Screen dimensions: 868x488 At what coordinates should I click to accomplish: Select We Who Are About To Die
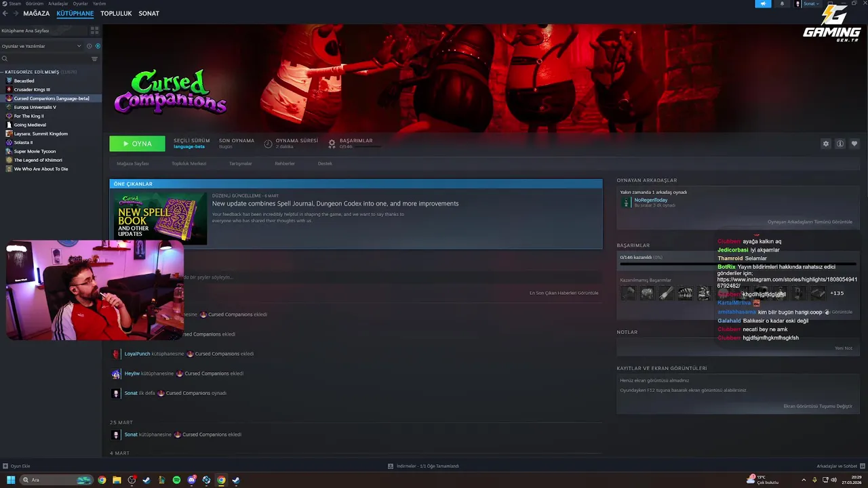pos(51,169)
